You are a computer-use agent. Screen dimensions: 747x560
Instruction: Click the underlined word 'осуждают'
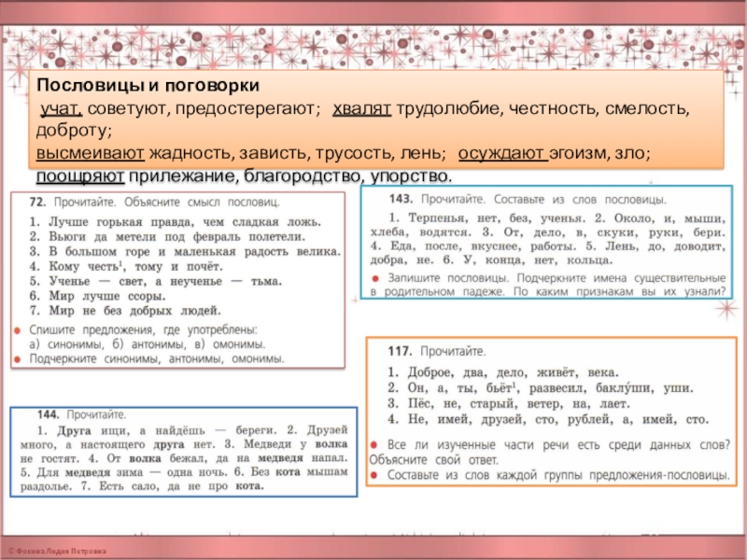point(502,153)
